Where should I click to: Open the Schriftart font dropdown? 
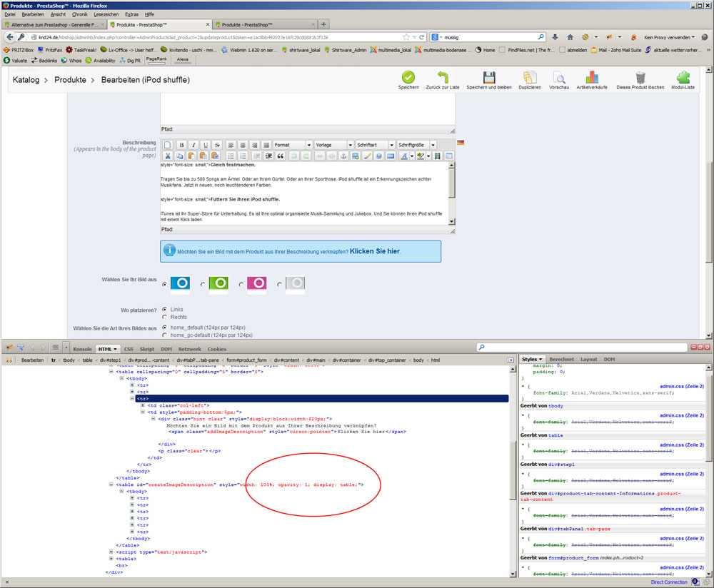point(375,145)
